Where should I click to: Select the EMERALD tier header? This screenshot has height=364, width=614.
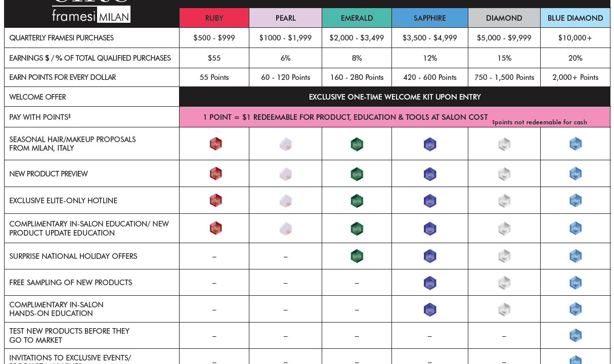[x=357, y=18]
